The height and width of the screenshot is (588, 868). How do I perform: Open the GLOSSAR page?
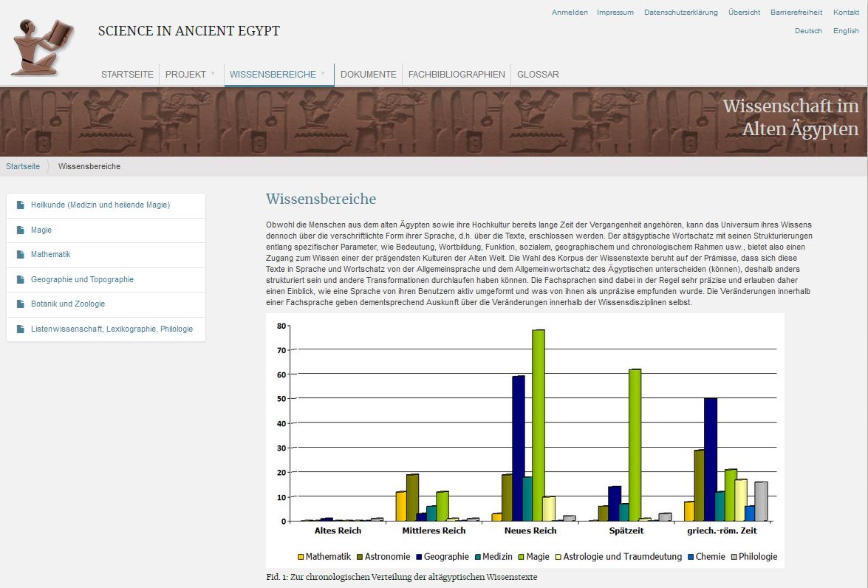(538, 74)
